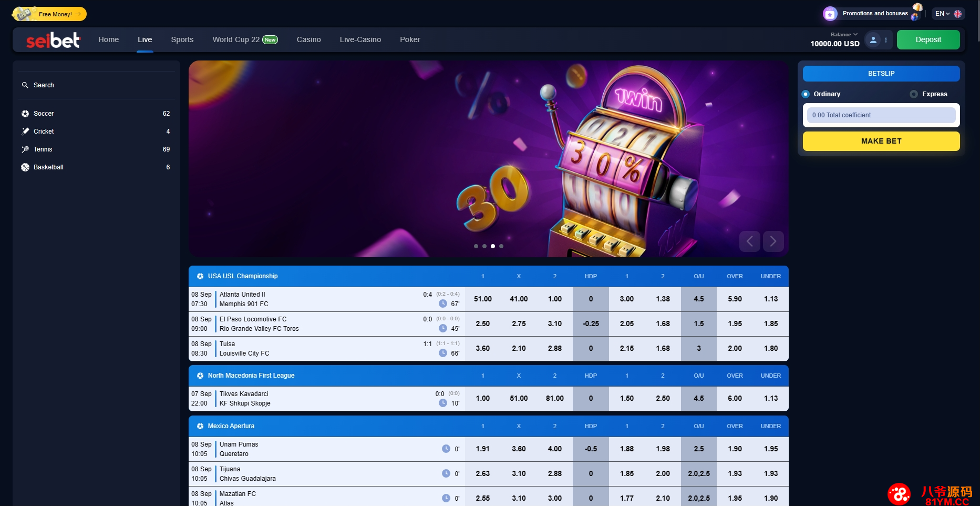
Task: Select odds 2.63 for Tijuana win
Action: click(x=483, y=474)
